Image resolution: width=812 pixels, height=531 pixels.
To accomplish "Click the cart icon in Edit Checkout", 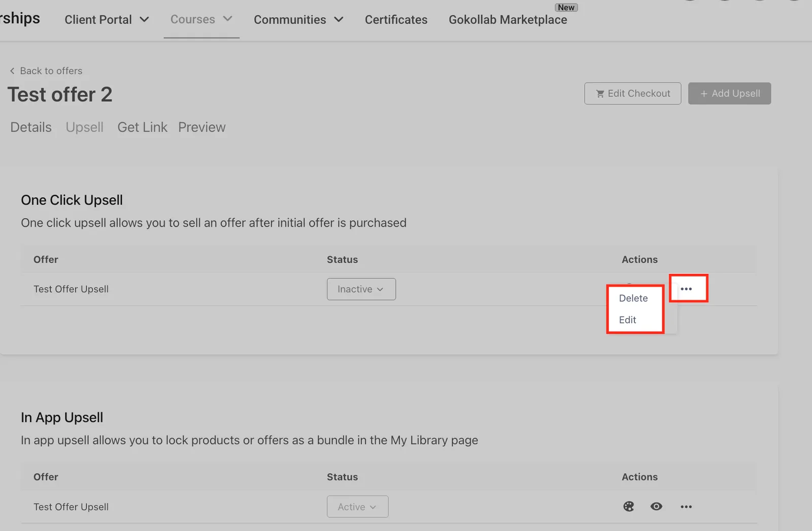I will click(x=600, y=94).
